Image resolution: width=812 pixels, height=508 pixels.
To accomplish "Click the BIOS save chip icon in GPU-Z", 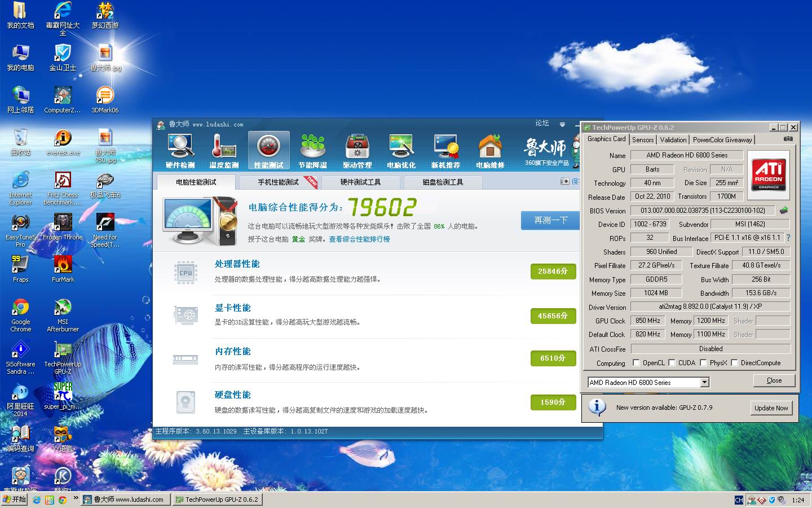I will coord(784,211).
